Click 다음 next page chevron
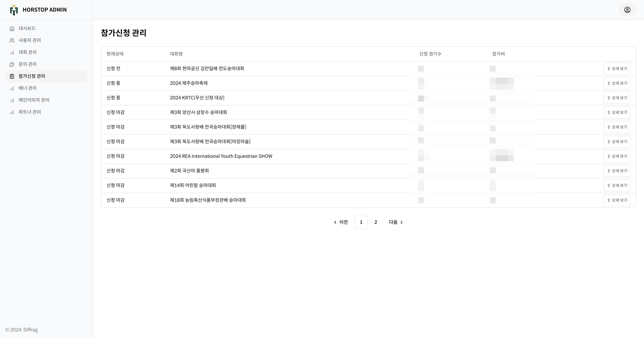Image resolution: width=644 pixels, height=338 pixels. click(x=401, y=222)
